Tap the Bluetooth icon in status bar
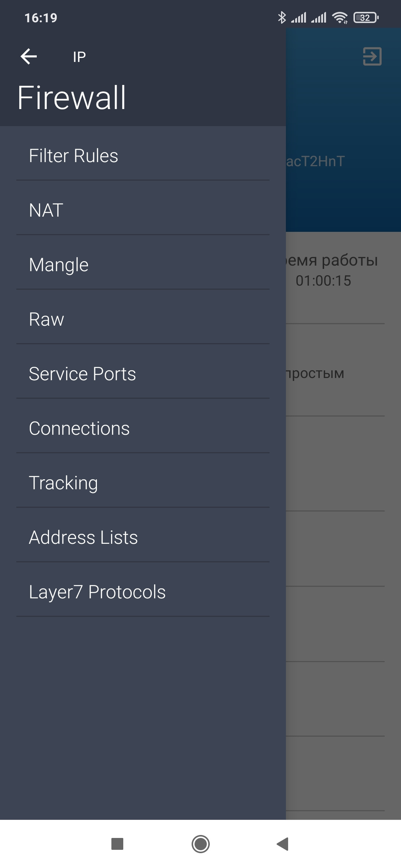 (x=282, y=17)
